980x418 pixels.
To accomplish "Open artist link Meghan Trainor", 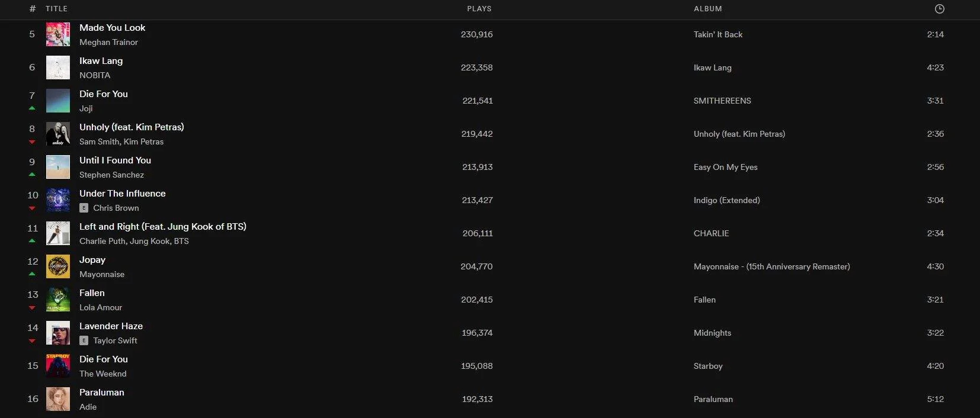I will click(108, 42).
